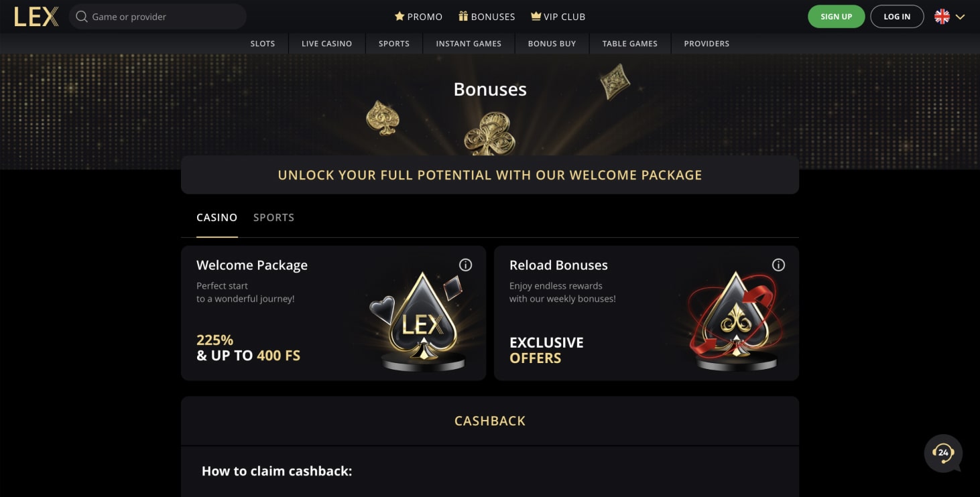Open Live Casino section
The height and width of the screenshot is (497, 980).
pyautogui.click(x=326, y=44)
